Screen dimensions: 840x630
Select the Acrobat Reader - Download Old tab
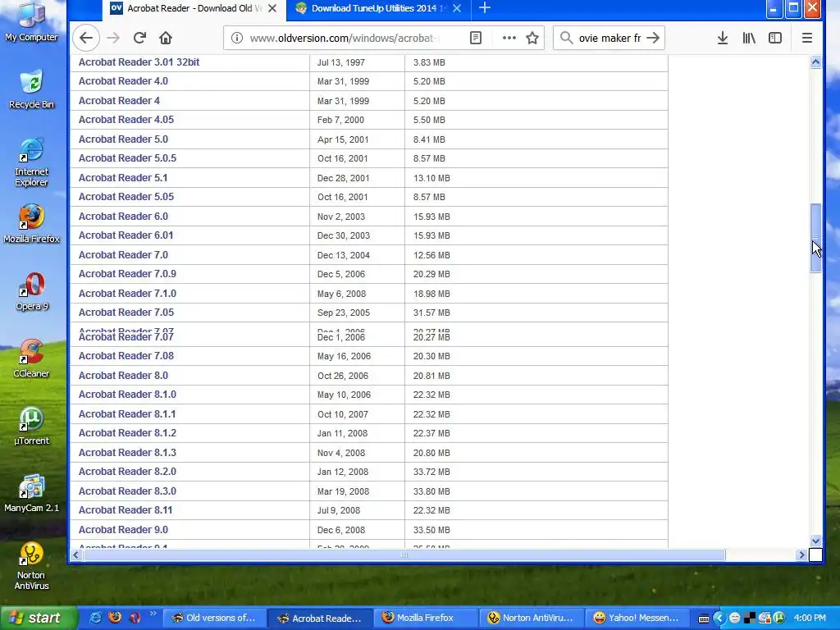[x=194, y=8]
